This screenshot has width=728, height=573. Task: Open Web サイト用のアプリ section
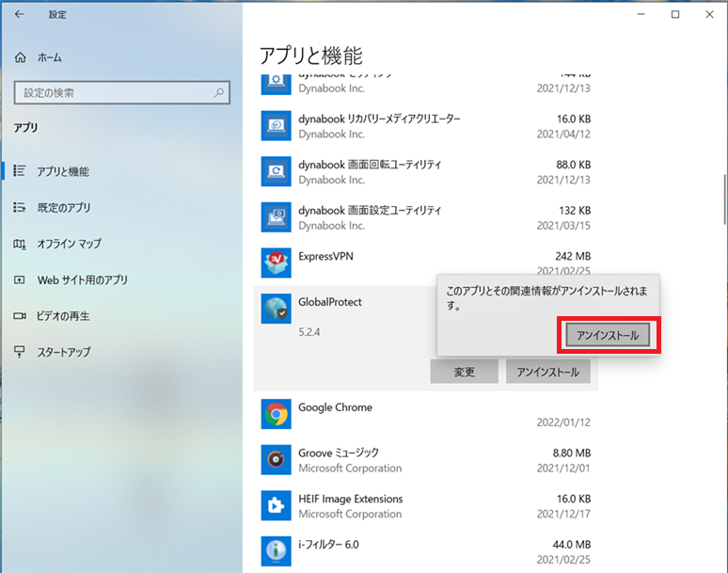pyautogui.click(x=82, y=280)
